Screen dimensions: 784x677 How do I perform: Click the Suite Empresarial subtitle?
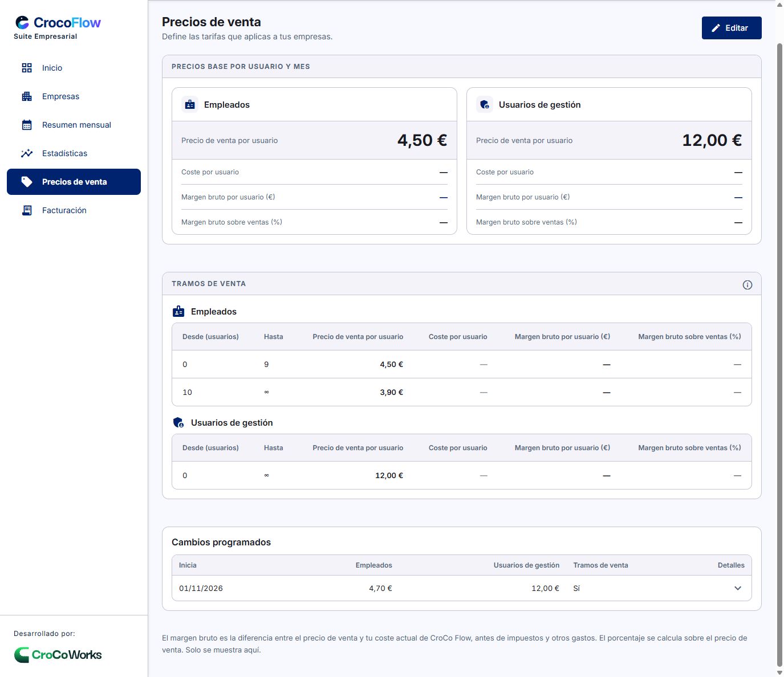[46, 36]
